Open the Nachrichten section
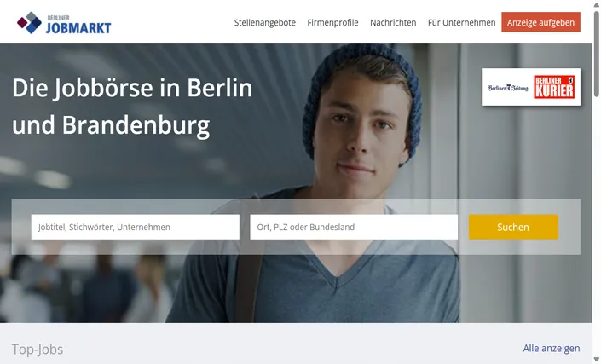The width and height of the screenshot is (601, 364). [x=393, y=23]
